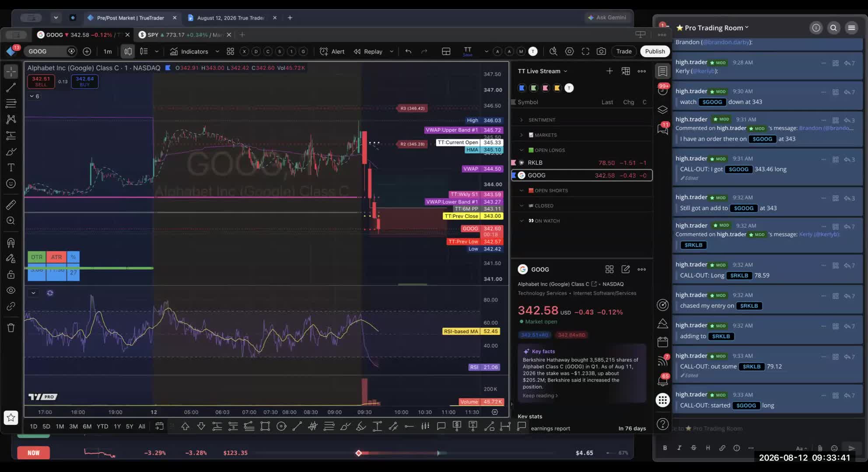Click the 342.64 BUY button
Screen dimensions: 868x472
click(x=84, y=81)
